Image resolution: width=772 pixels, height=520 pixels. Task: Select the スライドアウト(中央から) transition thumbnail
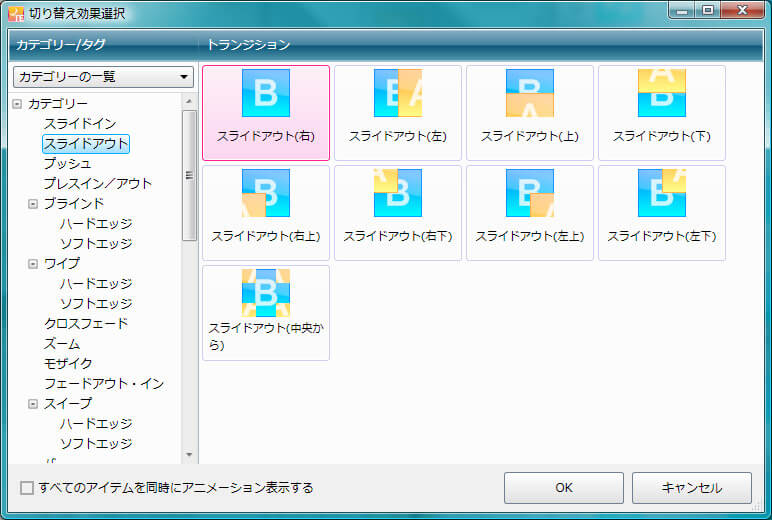click(x=266, y=294)
